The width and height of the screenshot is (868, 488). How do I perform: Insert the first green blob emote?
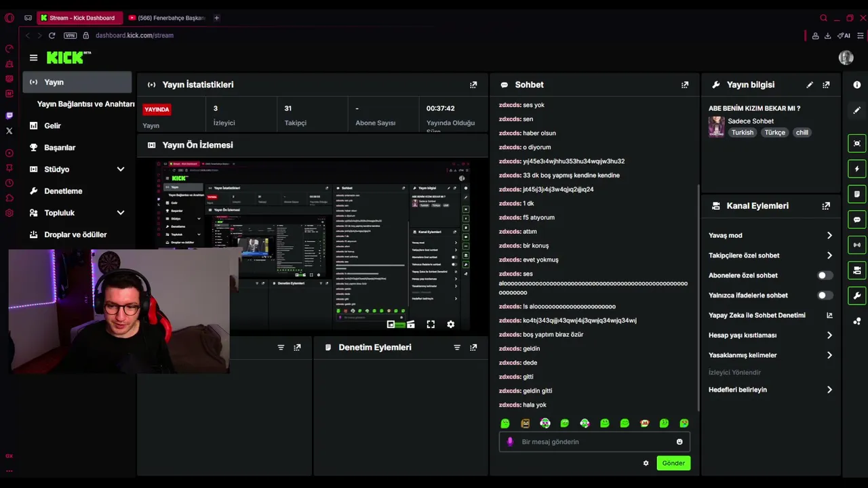[x=505, y=424]
